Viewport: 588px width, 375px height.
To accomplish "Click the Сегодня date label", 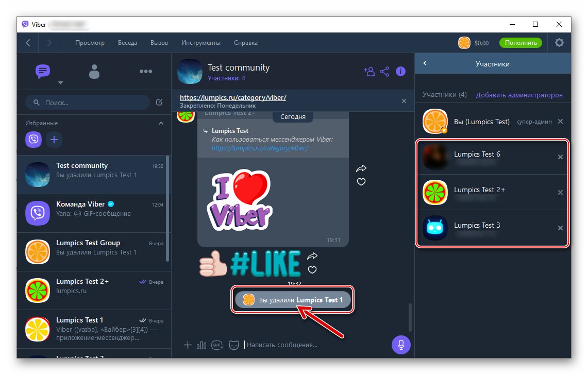I will 293,116.
